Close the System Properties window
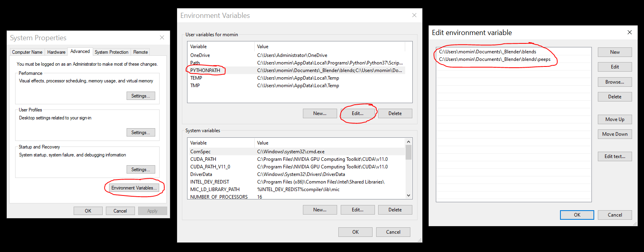 [162, 37]
